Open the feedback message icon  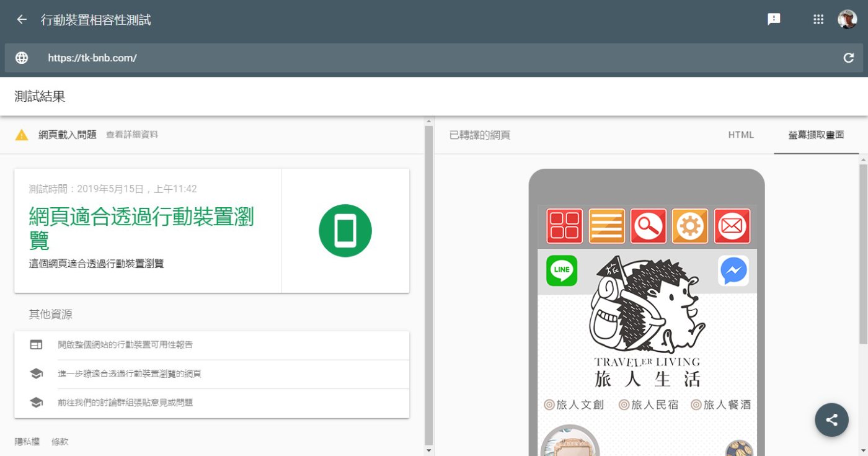(x=774, y=19)
